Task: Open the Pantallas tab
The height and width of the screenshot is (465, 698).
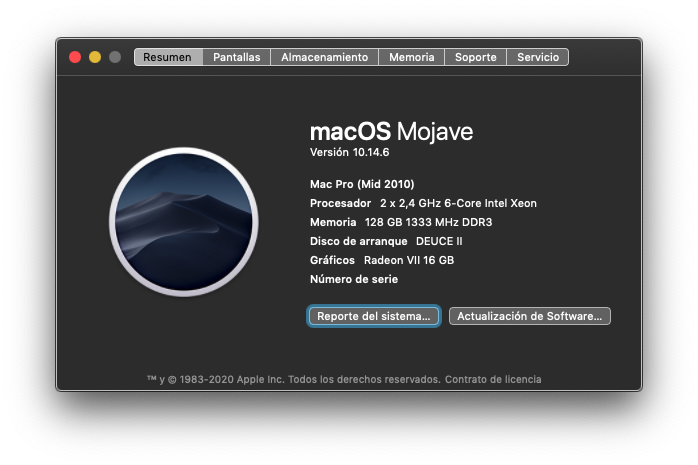Action: [x=236, y=57]
